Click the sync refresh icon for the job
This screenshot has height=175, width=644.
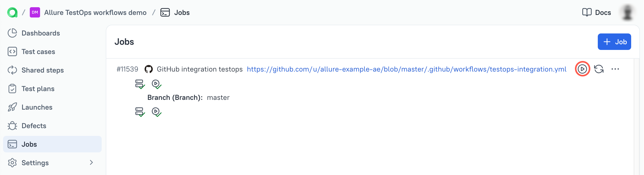(599, 69)
